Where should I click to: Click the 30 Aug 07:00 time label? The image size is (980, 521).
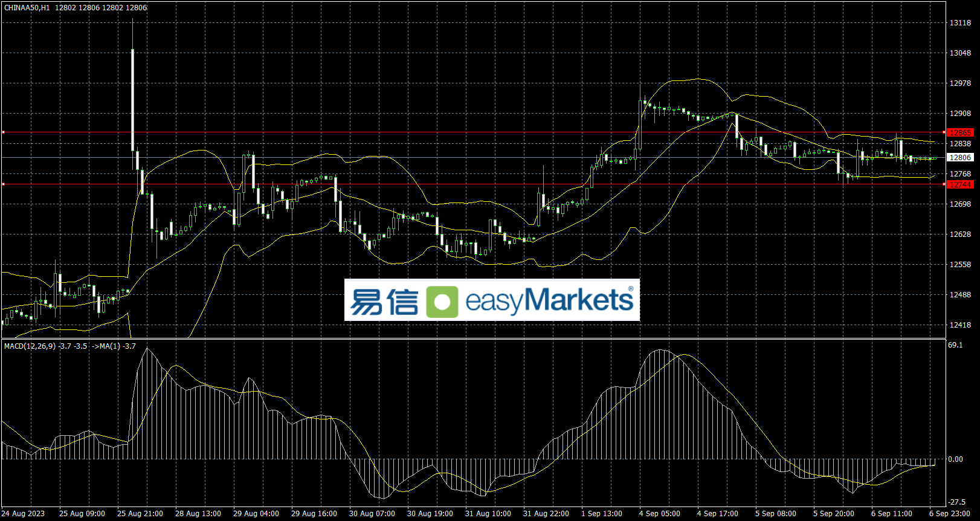[372, 514]
